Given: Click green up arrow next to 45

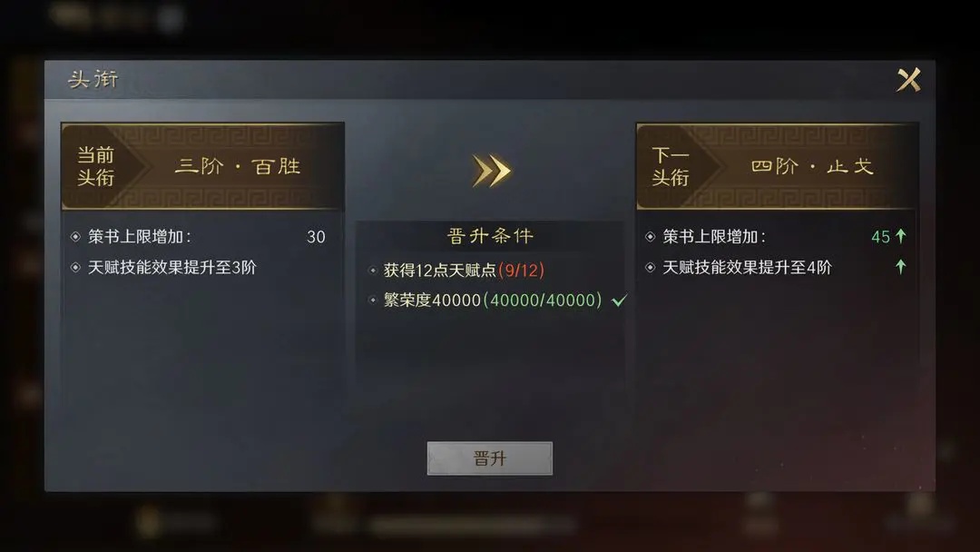Looking at the screenshot, I should (901, 236).
